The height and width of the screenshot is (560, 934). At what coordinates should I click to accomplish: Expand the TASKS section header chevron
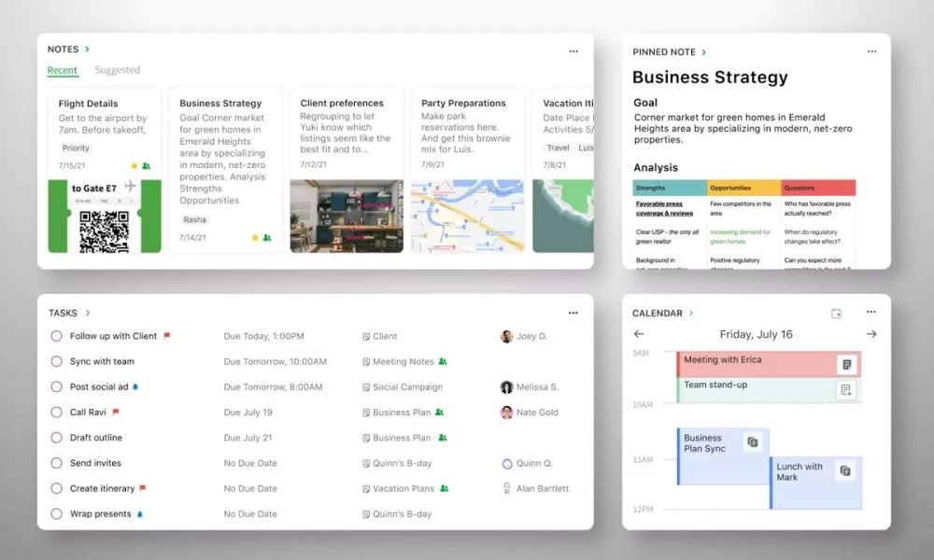[x=88, y=314]
